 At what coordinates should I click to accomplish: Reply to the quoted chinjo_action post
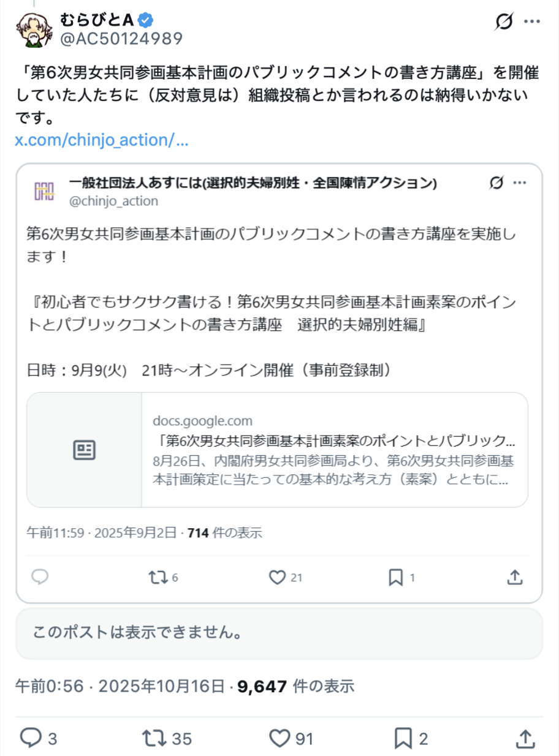(39, 576)
